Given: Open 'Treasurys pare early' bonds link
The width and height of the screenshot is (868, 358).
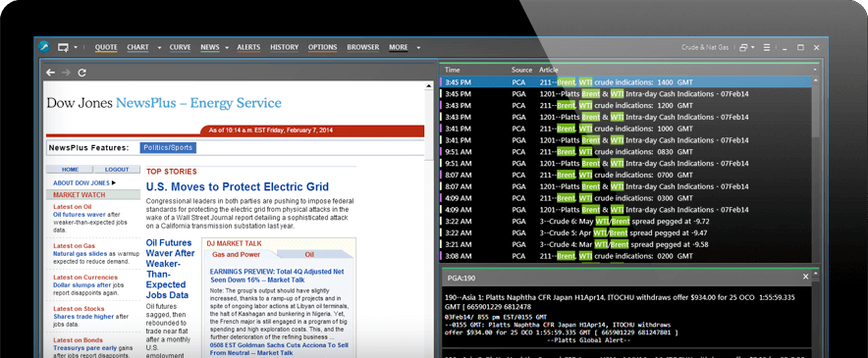Looking at the screenshot, I should 84,348.
